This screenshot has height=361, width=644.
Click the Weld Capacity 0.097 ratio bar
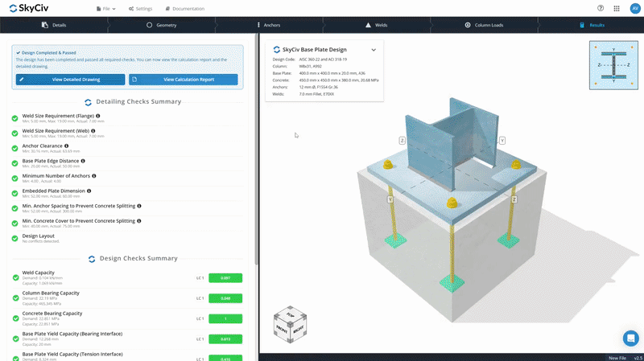pos(225,278)
